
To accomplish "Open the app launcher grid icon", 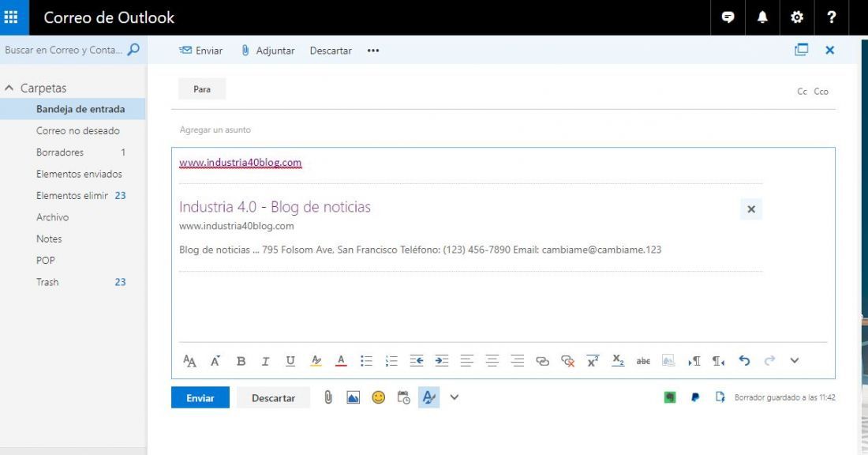I will (11, 17).
